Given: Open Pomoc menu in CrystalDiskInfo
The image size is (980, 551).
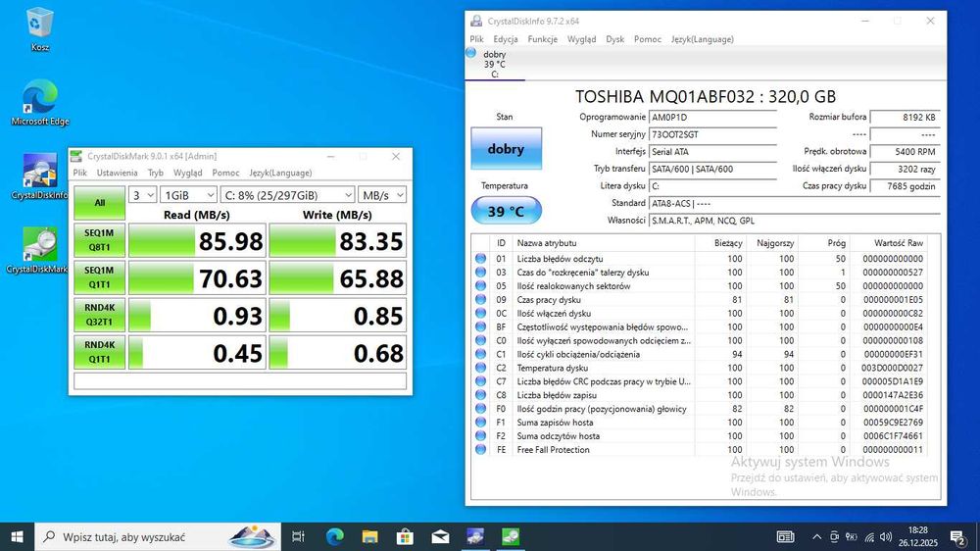Looking at the screenshot, I should (648, 39).
